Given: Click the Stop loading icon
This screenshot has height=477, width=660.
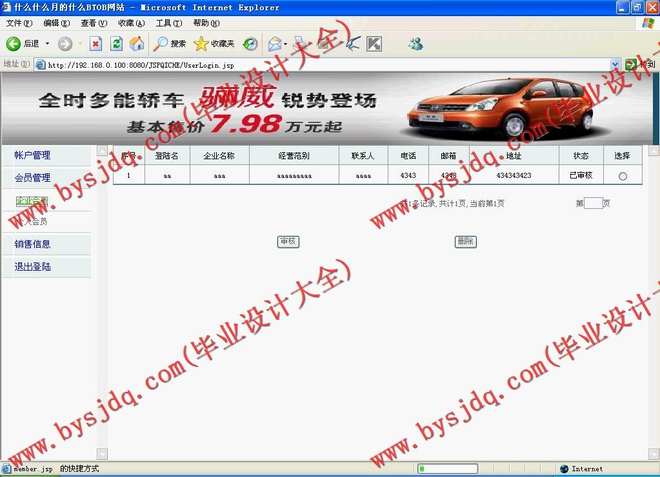Looking at the screenshot, I should point(95,44).
